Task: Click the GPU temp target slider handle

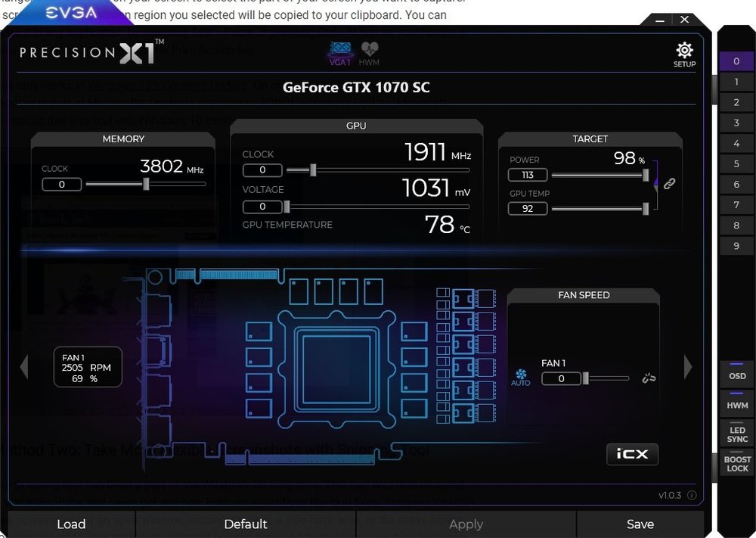Action: click(646, 208)
